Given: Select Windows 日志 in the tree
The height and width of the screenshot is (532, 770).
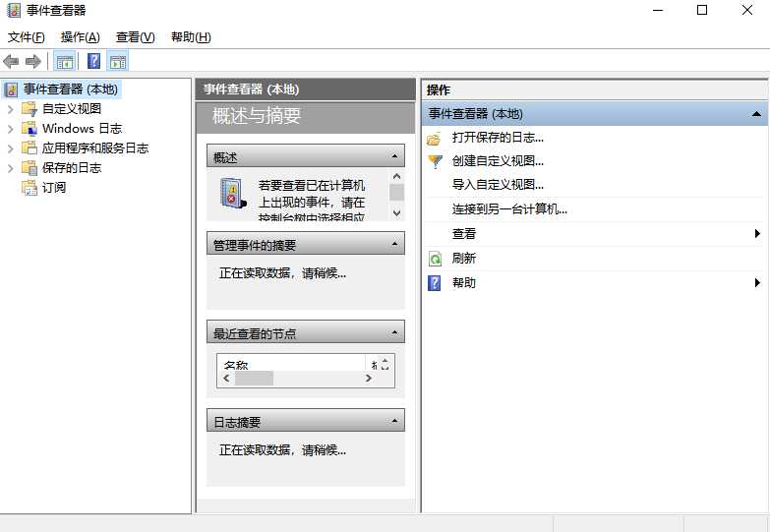Looking at the screenshot, I should [82, 129].
